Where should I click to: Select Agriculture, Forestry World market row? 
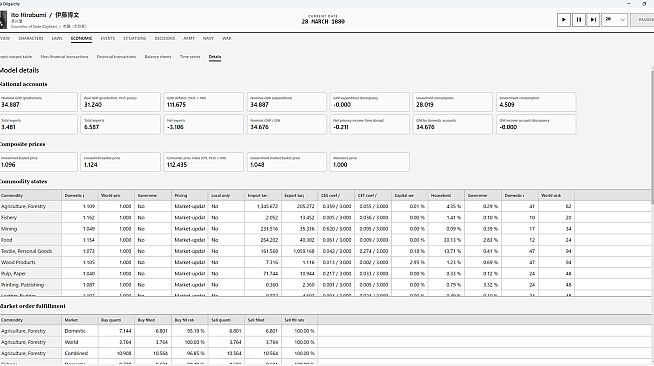pyautogui.click(x=325, y=342)
